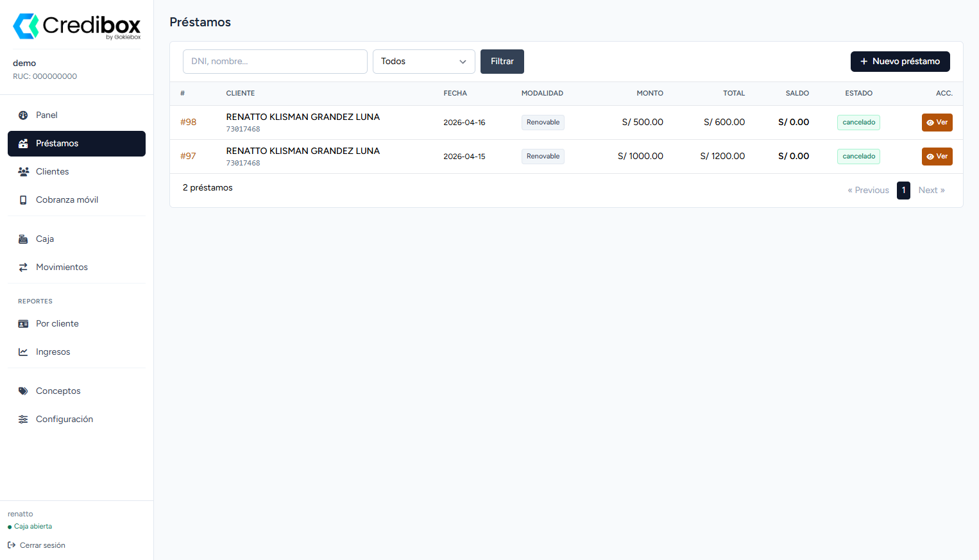Click Cerrar sesión link
Screen dimensions: 979x560
pos(37,545)
